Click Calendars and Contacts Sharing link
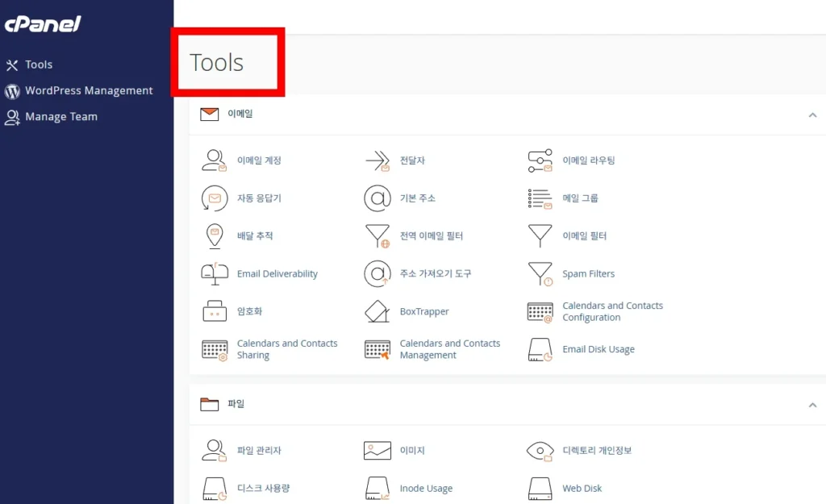Image resolution: width=826 pixels, height=504 pixels. pos(287,349)
